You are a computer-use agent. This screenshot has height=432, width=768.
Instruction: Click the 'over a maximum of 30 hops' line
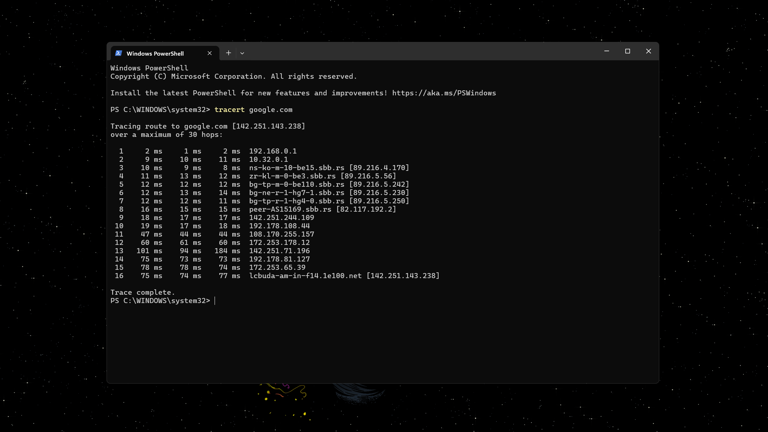point(167,135)
